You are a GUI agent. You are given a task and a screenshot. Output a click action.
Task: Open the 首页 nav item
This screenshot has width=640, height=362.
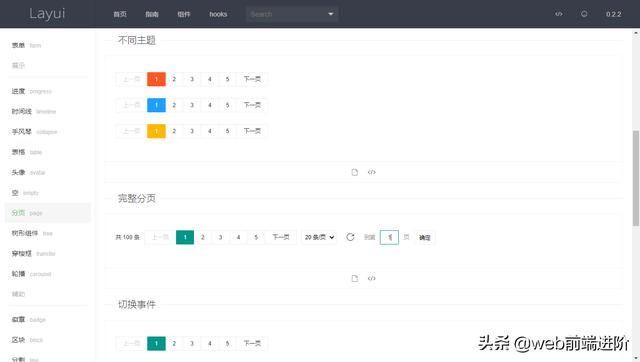(x=120, y=14)
